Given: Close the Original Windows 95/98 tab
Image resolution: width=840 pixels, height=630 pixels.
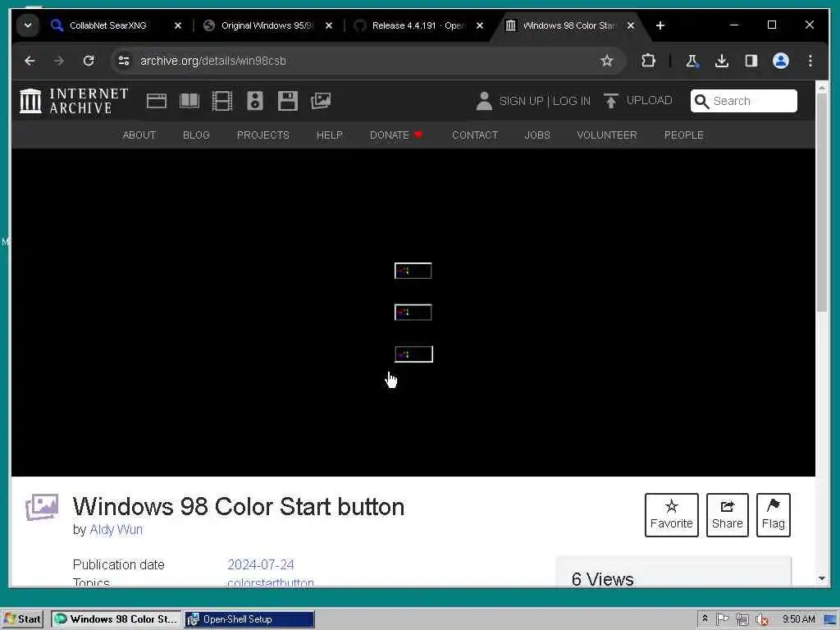Looking at the screenshot, I should (329, 25).
